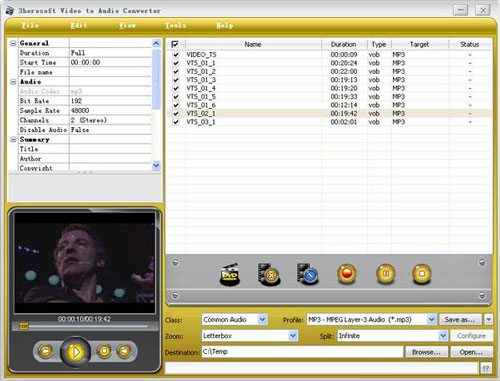
Task: Play the preview video
Action: [x=75, y=352]
